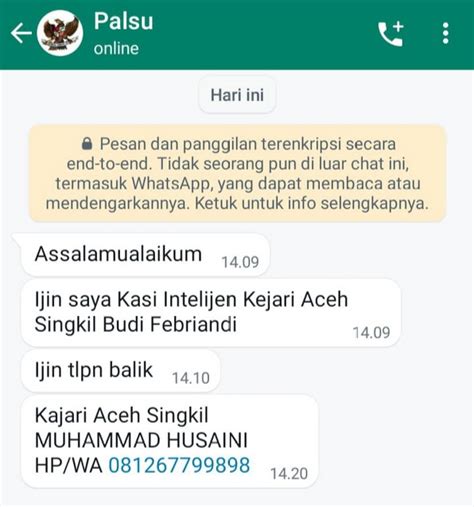Tap the 14.20 message timestamp
This screenshot has width=474, height=507.
(289, 474)
